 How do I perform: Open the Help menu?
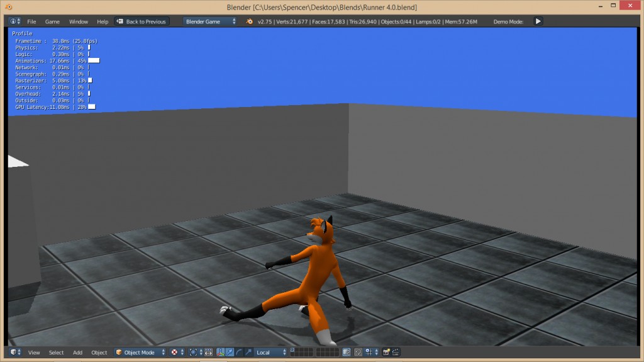pos(103,22)
